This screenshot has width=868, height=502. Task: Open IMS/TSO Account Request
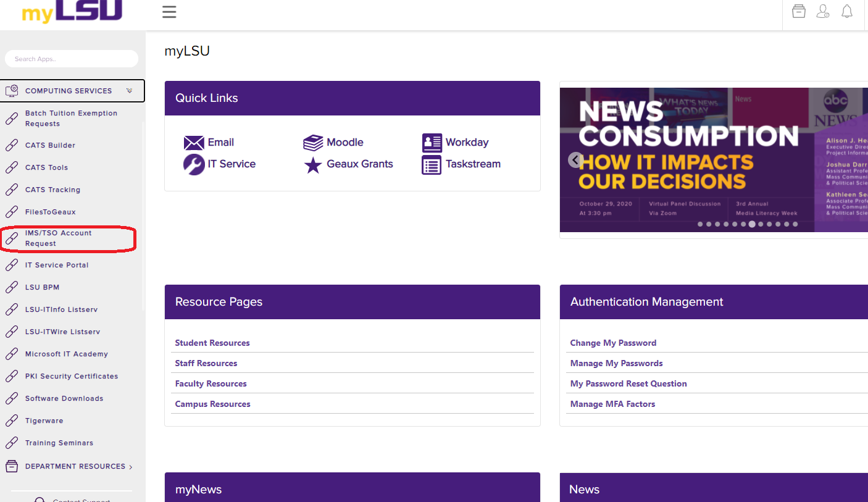pos(58,238)
